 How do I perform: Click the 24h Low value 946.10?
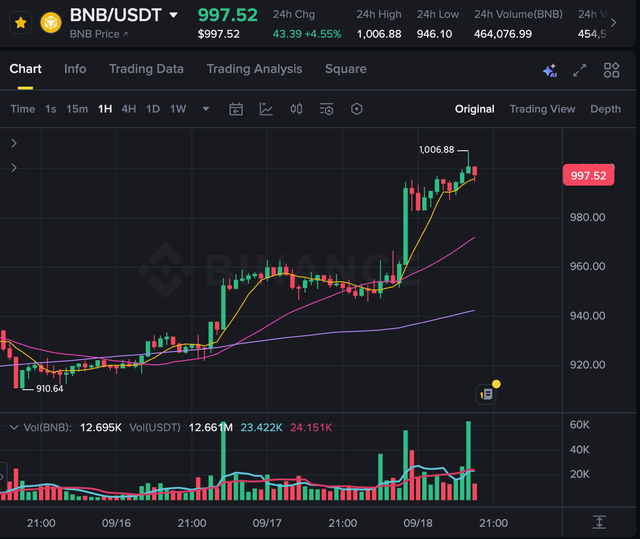434,34
